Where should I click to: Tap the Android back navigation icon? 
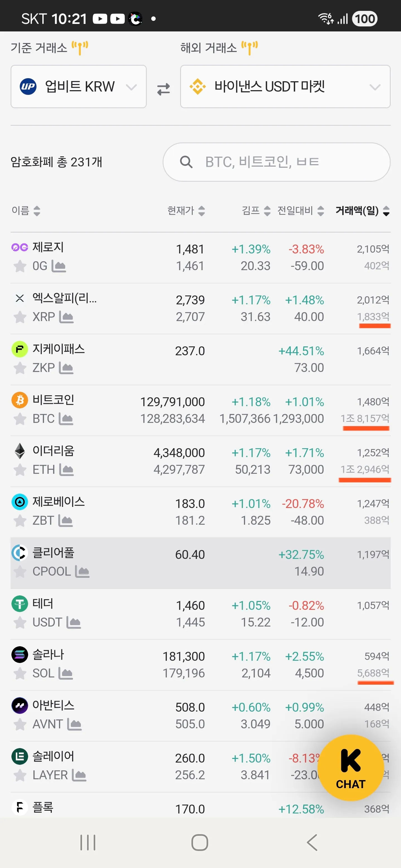(x=312, y=842)
